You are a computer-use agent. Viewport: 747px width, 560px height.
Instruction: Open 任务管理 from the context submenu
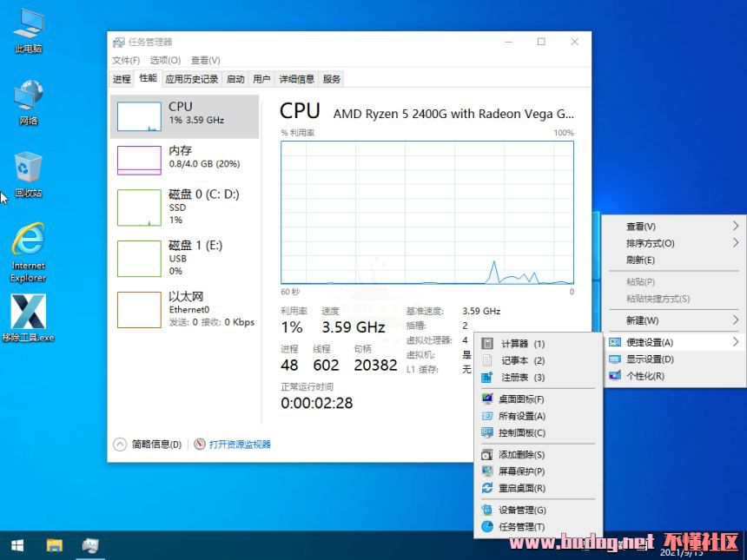521,527
